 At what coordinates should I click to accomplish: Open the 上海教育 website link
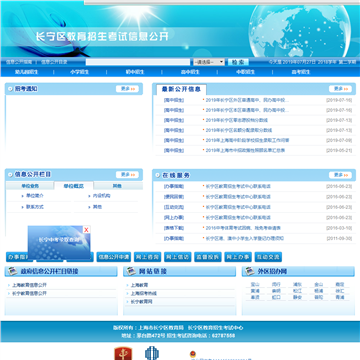[x=139, y=285]
